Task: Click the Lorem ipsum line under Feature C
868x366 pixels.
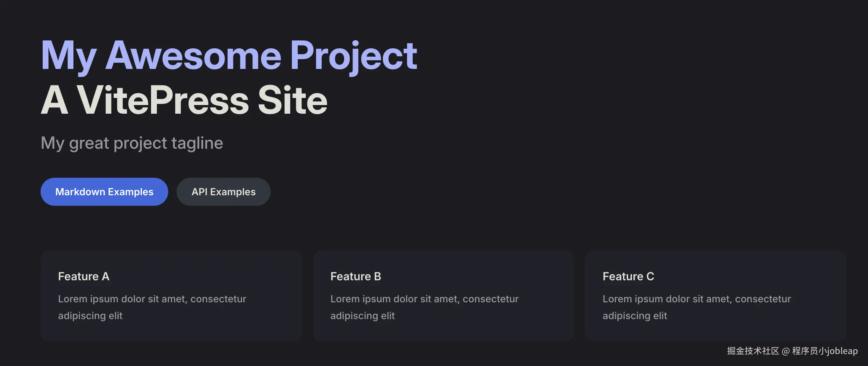Action: [697, 299]
